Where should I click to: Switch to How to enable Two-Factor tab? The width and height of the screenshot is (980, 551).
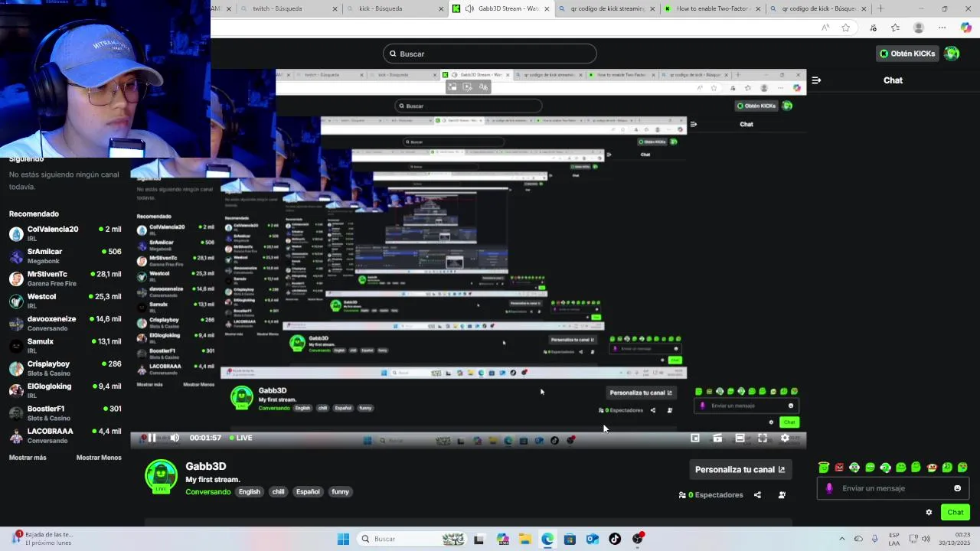point(713,8)
